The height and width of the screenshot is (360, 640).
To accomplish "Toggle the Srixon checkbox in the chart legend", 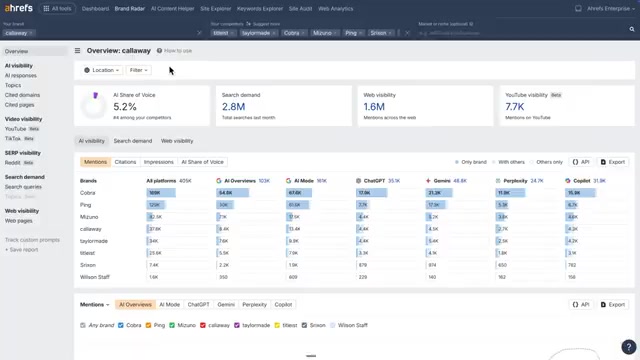I will 304,325.
